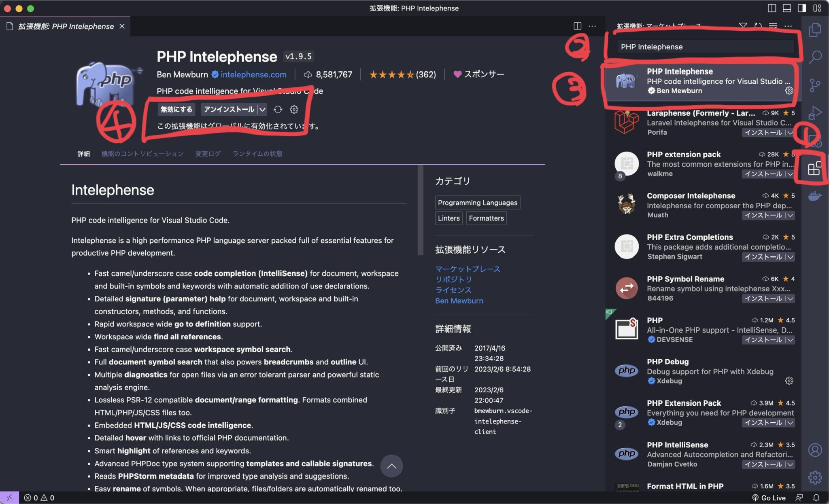The height and width of the screenshot is (504, 829).
Task: Open the Run and Debug view
Action: coord(815,112)
